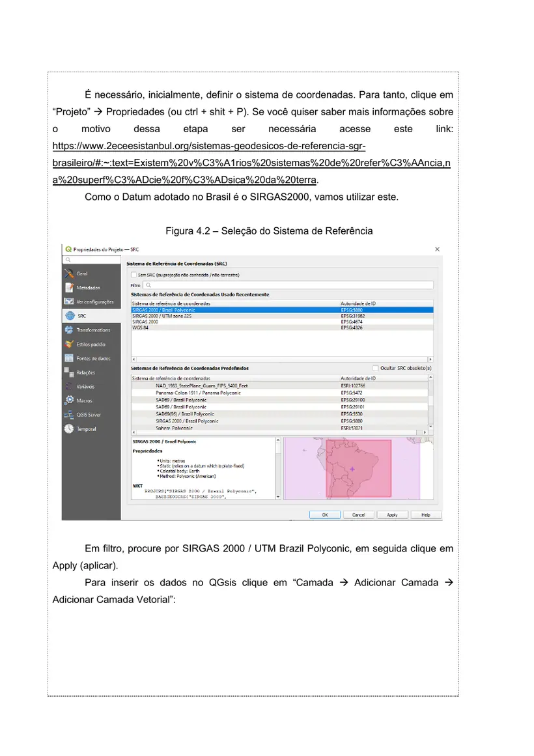Open the Fontes de dados tab label
Screen dimensions: 534x756
coord(94,358)
